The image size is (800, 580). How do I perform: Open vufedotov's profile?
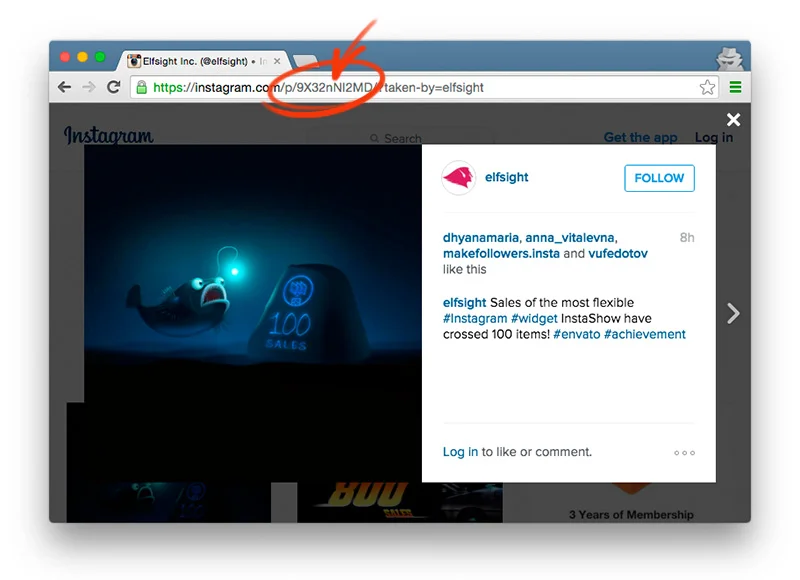point(618,254)
